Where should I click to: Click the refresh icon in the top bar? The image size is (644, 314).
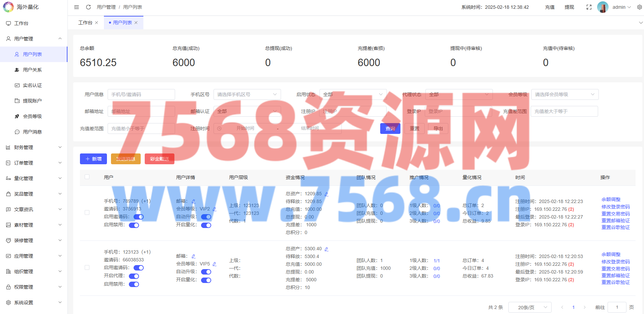coord(88,7)
